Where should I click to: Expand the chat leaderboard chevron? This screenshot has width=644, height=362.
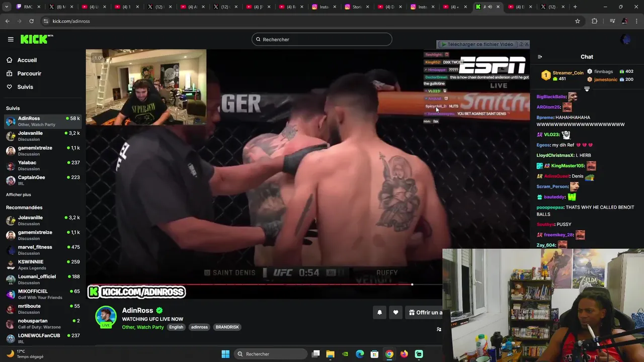[x=587, y=89]
